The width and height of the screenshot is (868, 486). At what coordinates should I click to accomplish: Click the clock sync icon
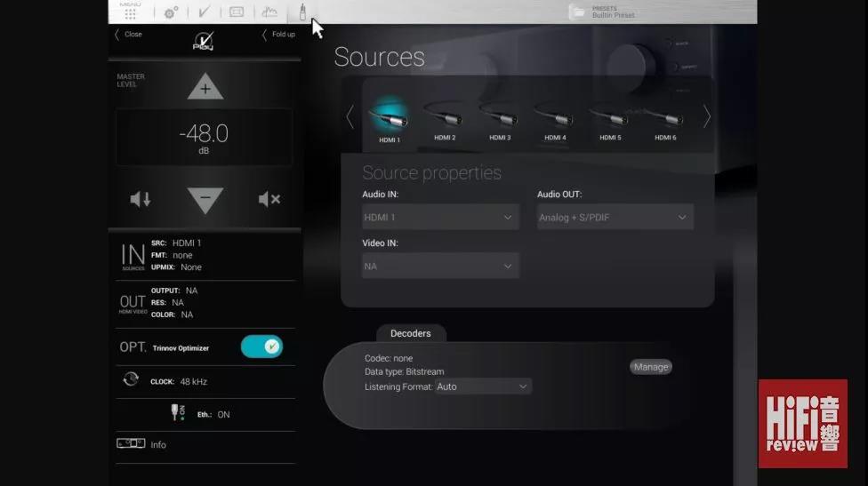[x=131, y=380]
